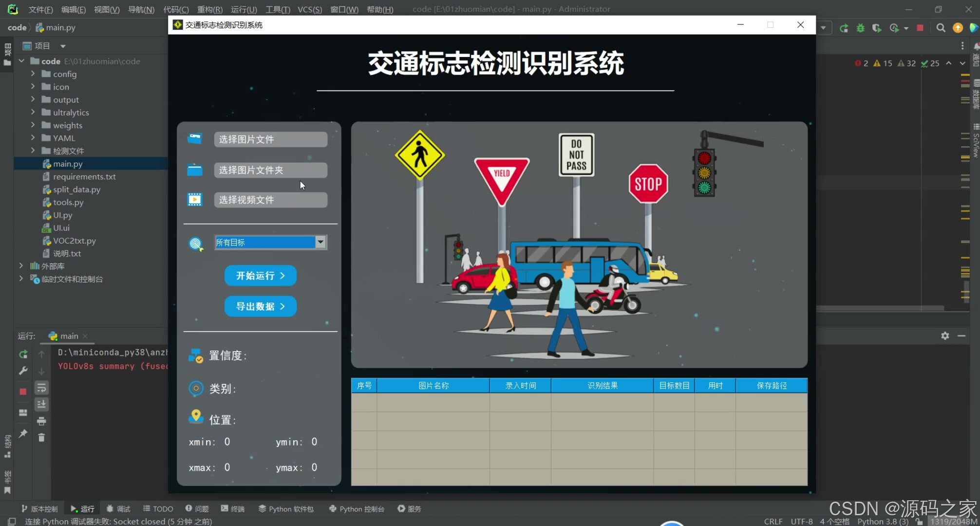
Task: Click the 开始运行 button
Action: (260, 276)
